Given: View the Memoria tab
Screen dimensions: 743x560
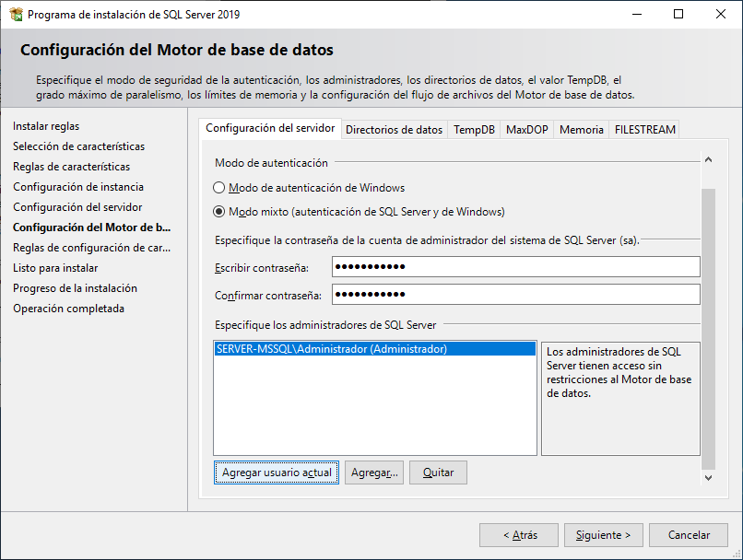Looking at the screenshot, I should [581, 130].
